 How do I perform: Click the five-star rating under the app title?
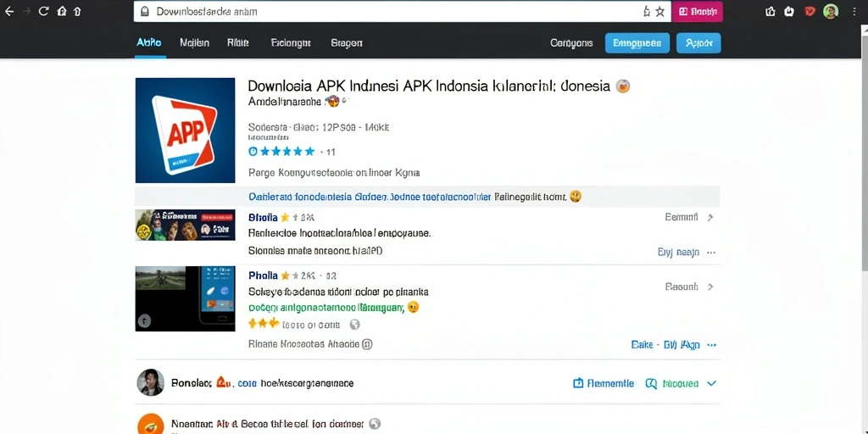[x=287, y=151]
